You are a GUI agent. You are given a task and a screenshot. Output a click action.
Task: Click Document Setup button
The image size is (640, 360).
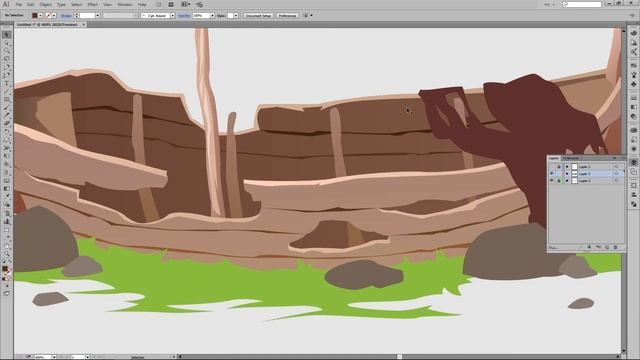coord(258,16)
